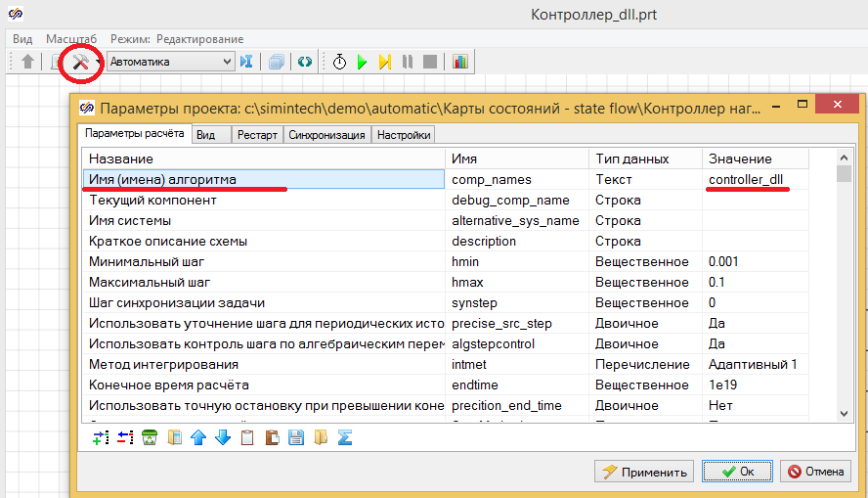The image size is (868, 498).
Task: Click remove-row icon with red minus
Action: pos(125,437)
